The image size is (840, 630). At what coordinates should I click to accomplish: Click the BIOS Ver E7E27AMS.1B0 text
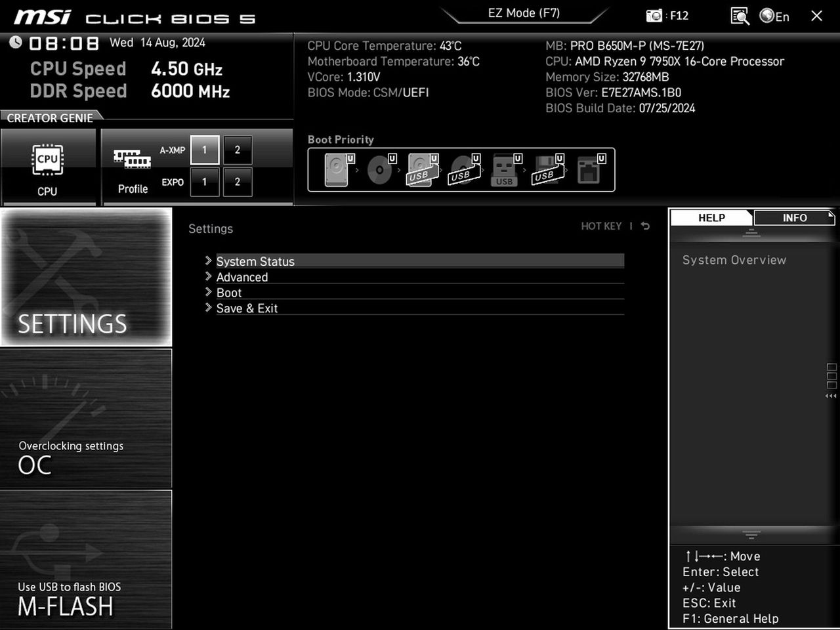click(x=614, y=93)
